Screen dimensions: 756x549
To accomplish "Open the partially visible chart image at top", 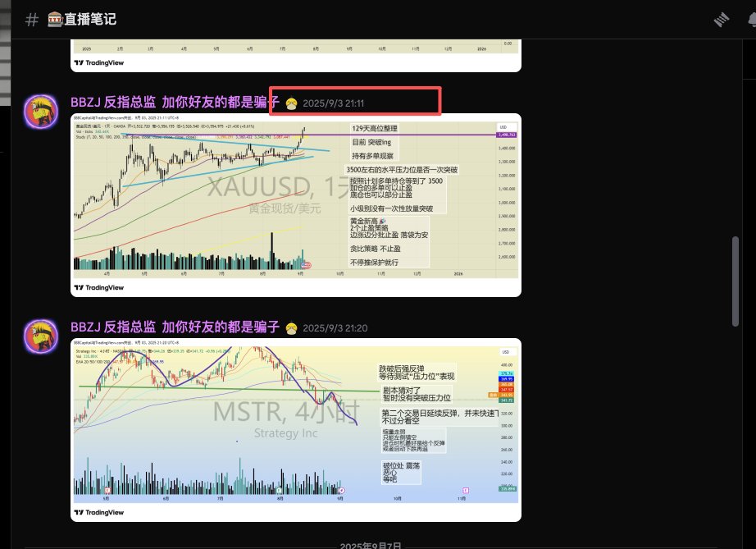I will point(295,56).
